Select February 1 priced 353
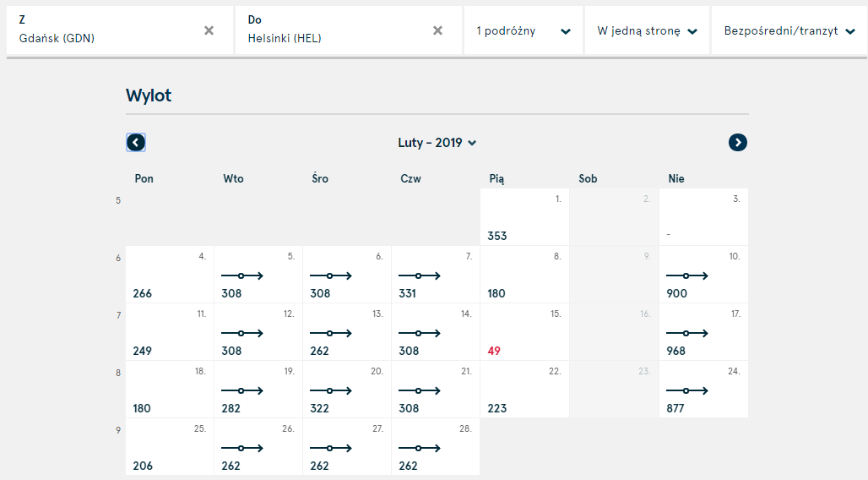868x480 pixels. point(525,216)
